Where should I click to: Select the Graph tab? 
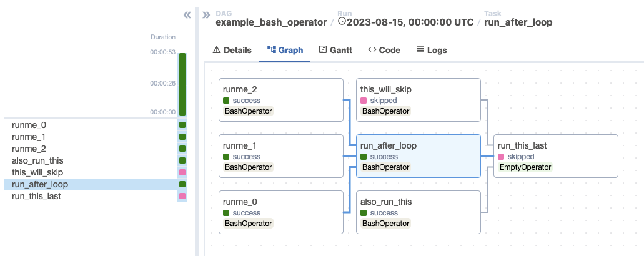pos(285,50)
